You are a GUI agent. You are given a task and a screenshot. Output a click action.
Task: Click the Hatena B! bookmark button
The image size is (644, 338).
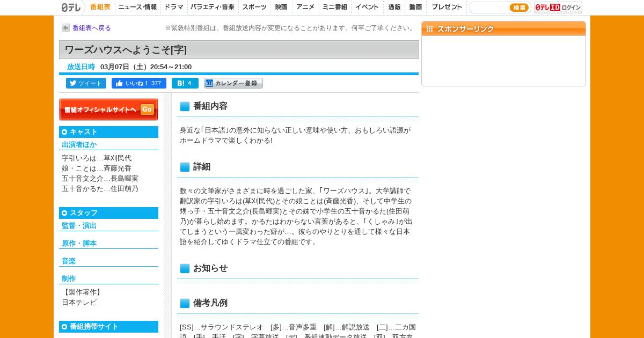pos(185,83)
